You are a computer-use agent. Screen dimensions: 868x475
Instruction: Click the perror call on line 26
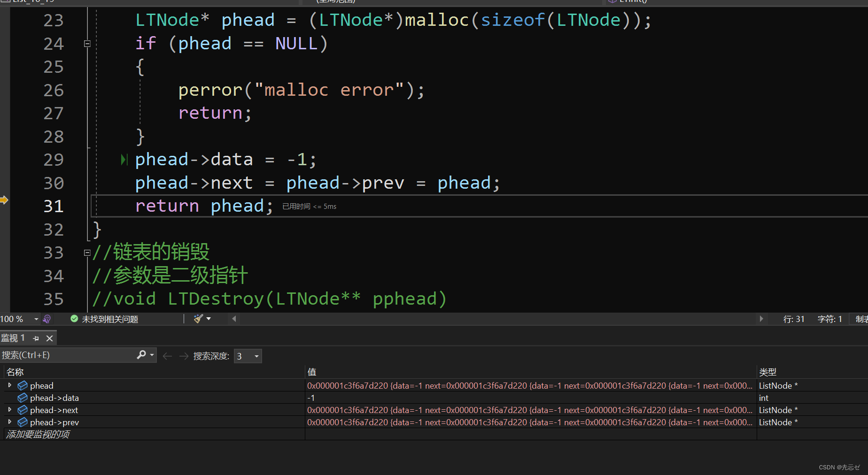210,90
